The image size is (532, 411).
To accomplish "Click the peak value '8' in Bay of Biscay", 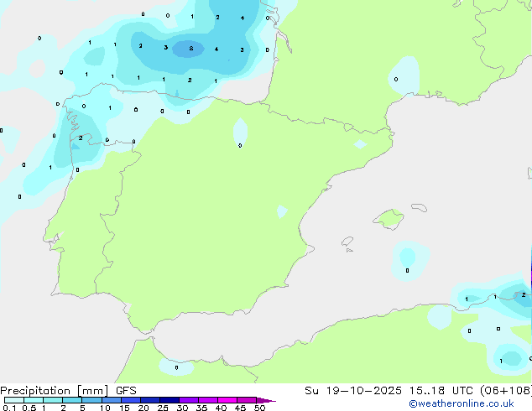I will pyautogui.click(x=191, y=49).
